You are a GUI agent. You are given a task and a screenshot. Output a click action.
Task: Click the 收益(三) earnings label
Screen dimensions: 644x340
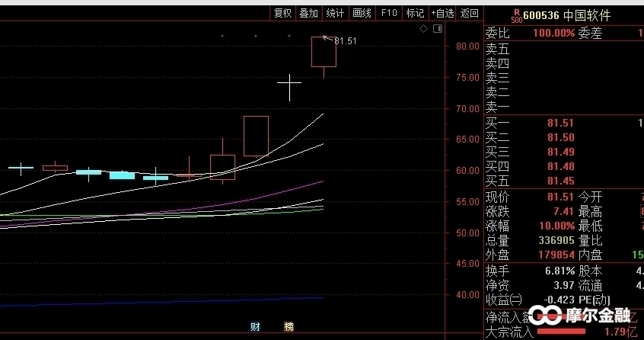click(x=505, y=299)
